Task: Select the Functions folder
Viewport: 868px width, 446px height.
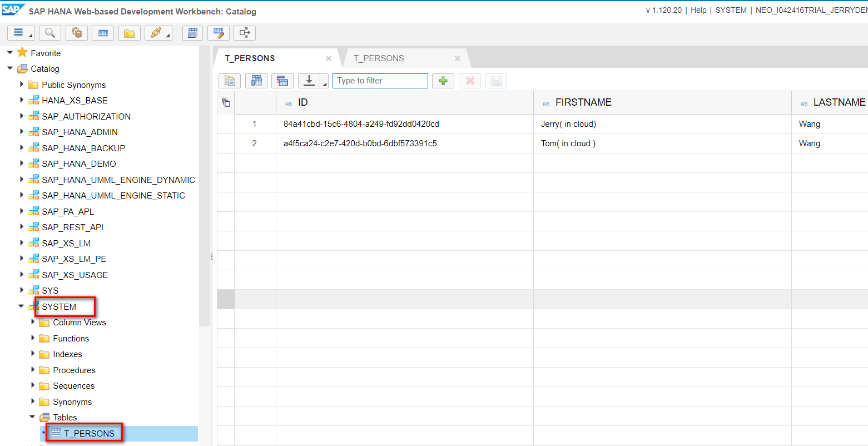Action: [71, 338]
